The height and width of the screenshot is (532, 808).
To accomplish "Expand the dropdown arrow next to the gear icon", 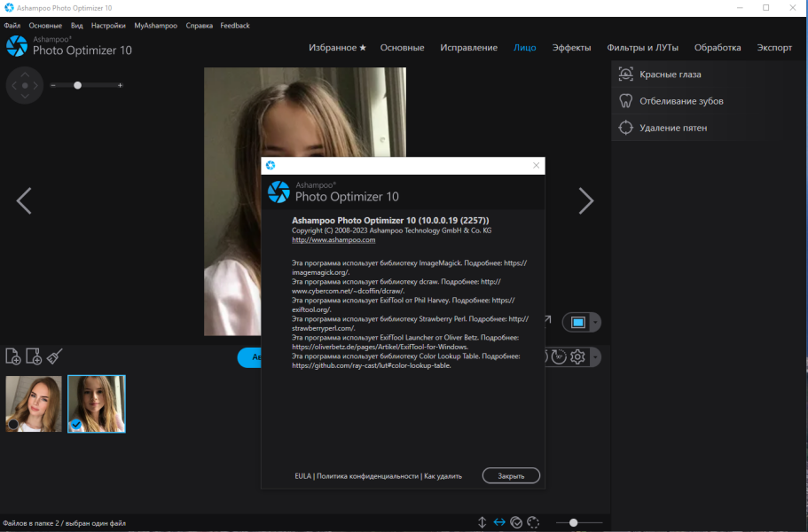I will click(595, 357).
